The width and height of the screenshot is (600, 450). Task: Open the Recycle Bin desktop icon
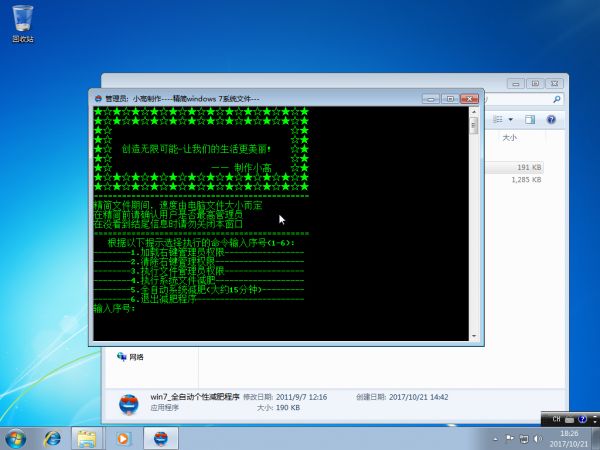23,23
